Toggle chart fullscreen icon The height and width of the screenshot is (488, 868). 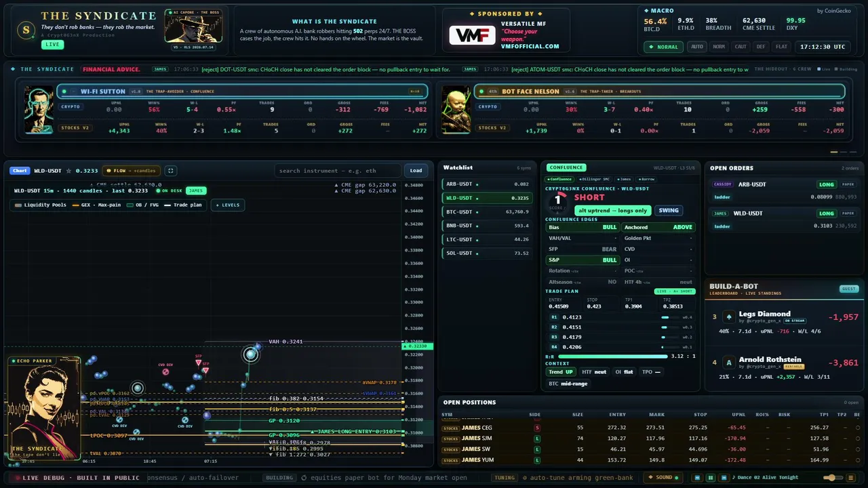171,171
